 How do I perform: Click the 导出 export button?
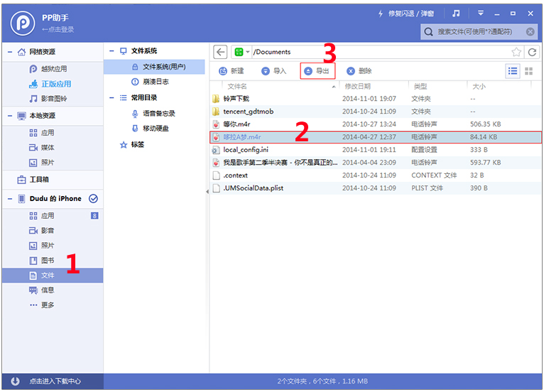(x=317, y=71)
